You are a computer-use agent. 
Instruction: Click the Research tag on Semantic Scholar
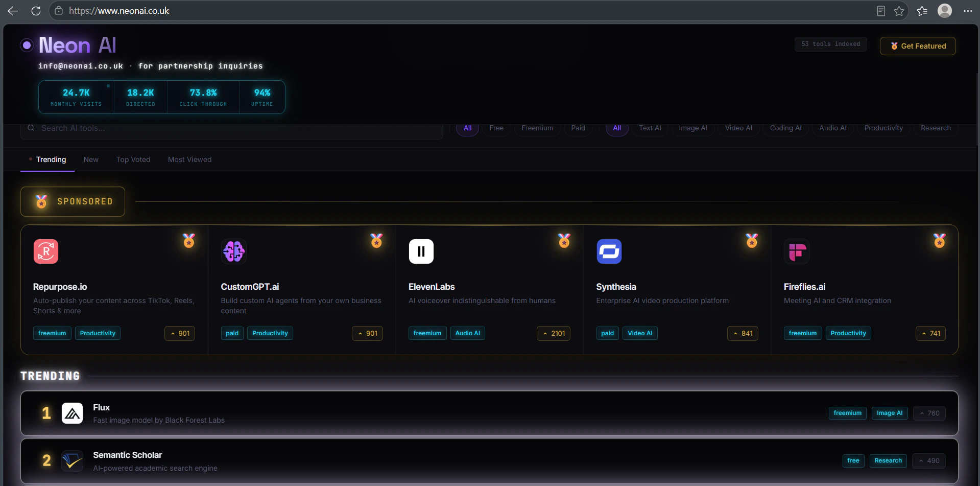pyautogui.click(x=888, y=460)
